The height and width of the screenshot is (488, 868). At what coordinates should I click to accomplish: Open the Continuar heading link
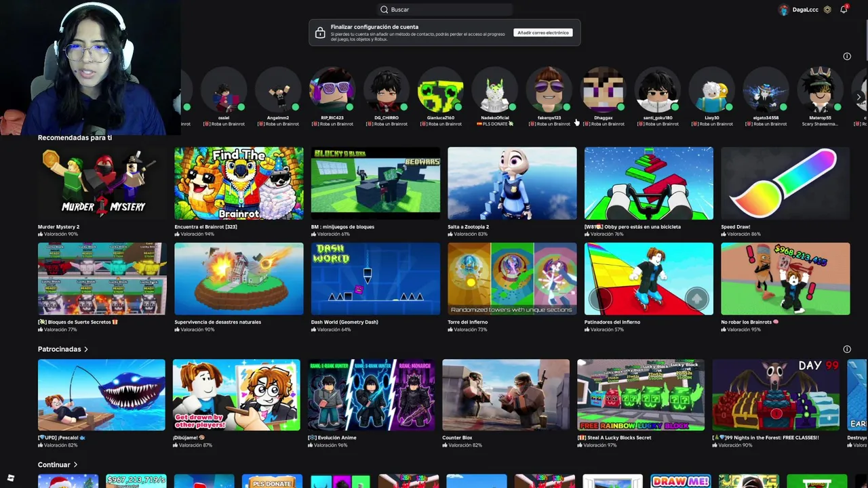point(54,464)
